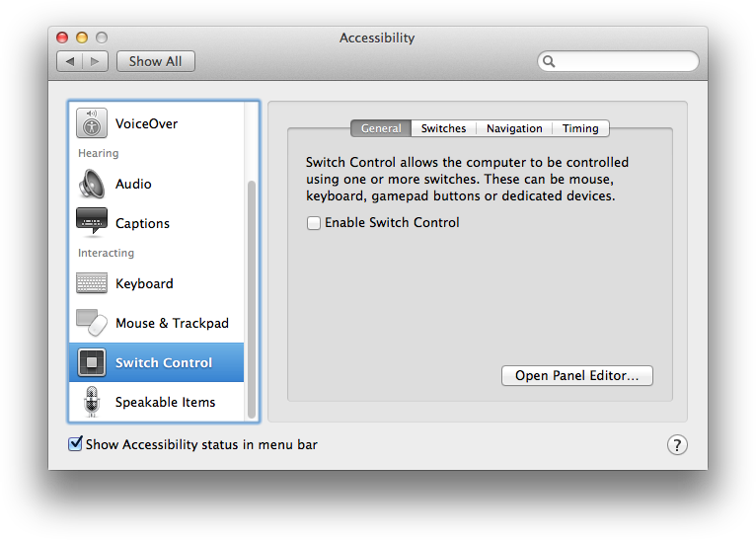Click the magnifying glass search icon
Image resolution: width=756 pixels, height=540 pixels.
coord(550,61)
